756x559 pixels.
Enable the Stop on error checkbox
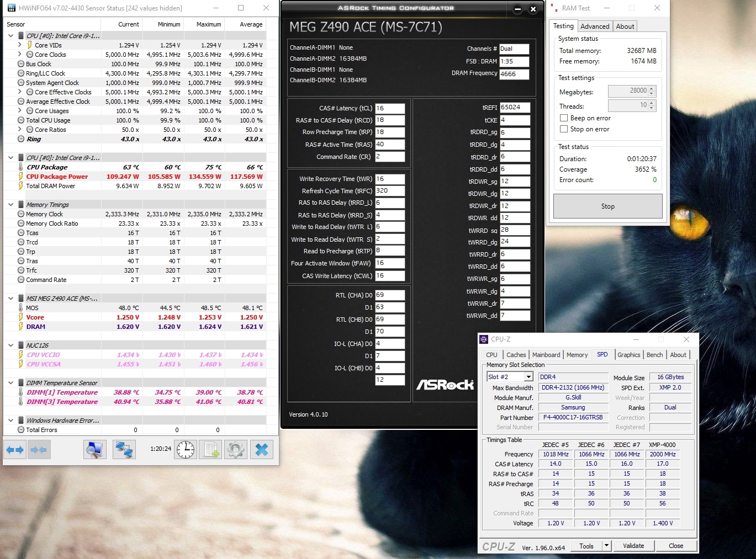point(564,129)
